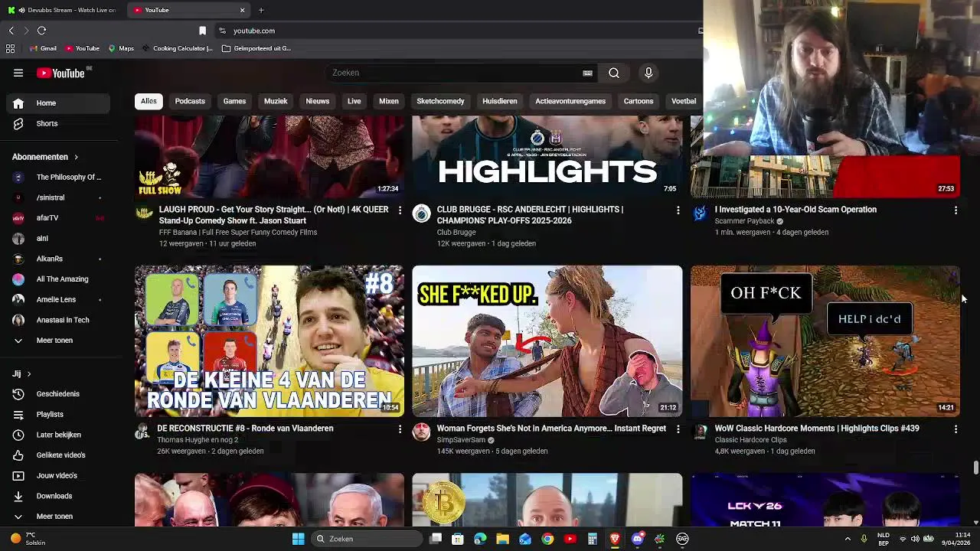This screenshot has width=980, height=551.
Task: Open The Philosophy Of... subscription
Action: pyautogui.click(x=58, y=177)
